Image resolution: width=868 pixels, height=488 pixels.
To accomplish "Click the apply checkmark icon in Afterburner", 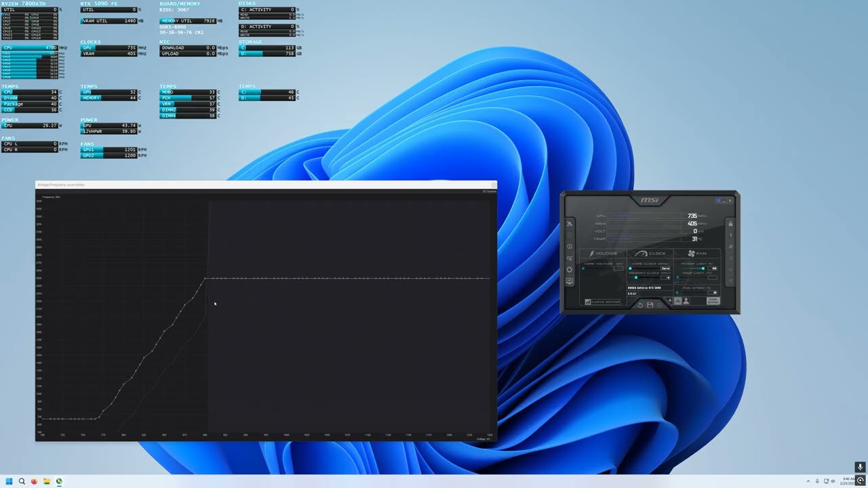I will point(660,305).
